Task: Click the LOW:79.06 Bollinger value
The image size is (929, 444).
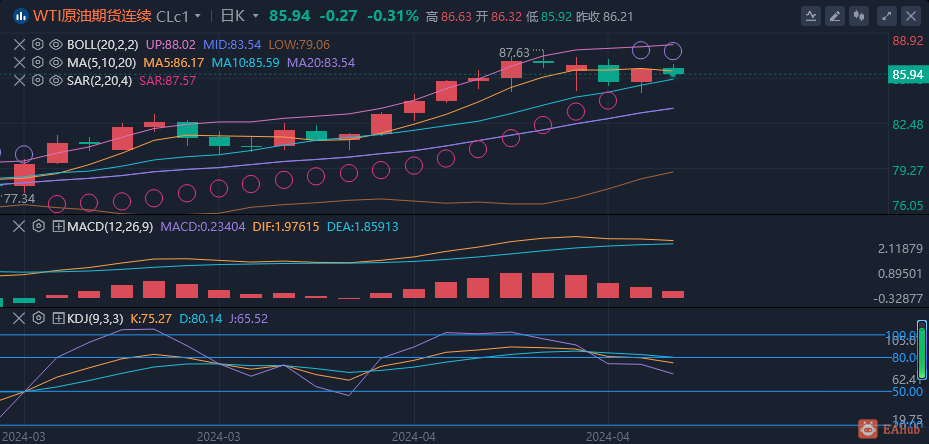Action: [299, 44]
